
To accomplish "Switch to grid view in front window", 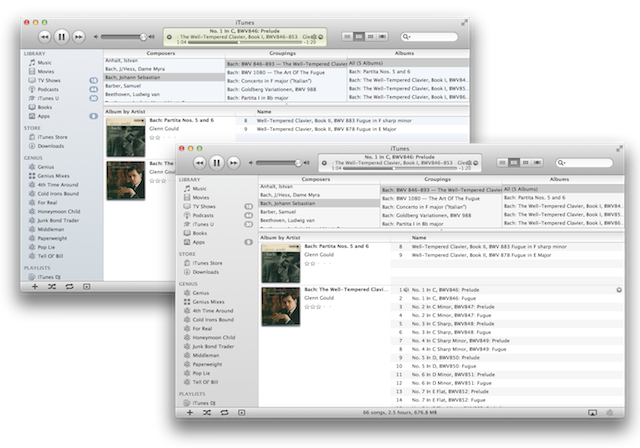I will (526, 162).
